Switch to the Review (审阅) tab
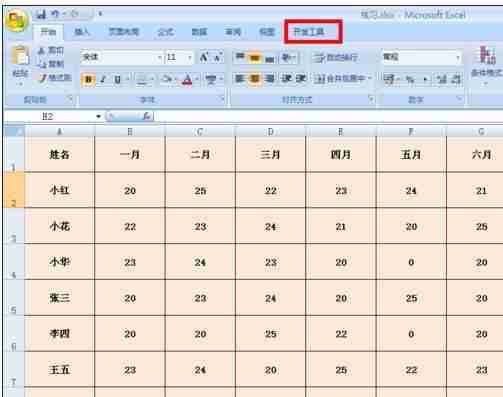503x397 pixels. point(233,32)
